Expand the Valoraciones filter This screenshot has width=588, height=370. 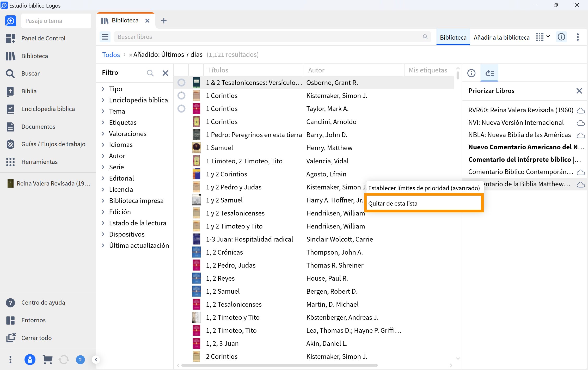[103, 134]
